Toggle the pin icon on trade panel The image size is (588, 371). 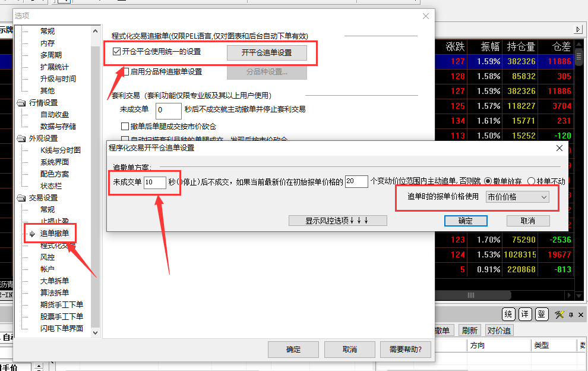coord(571,315)
